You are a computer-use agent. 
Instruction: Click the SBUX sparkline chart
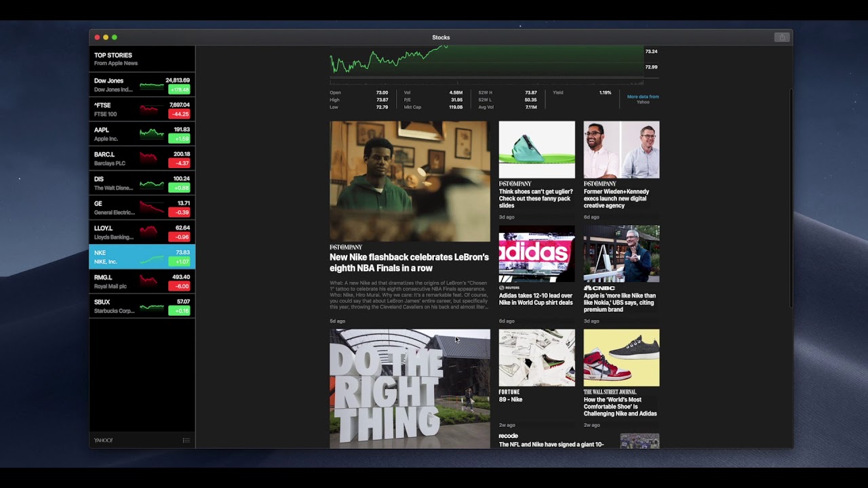click(152, 307)
